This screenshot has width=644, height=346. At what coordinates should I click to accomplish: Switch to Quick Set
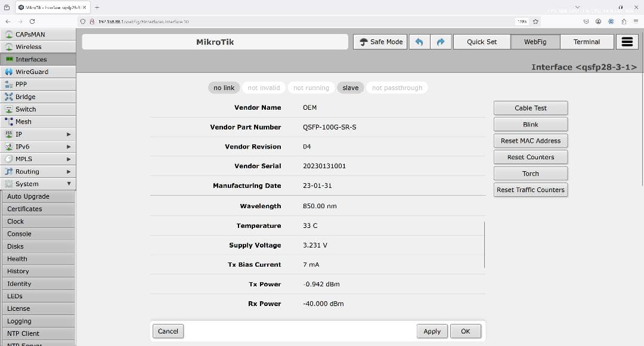pyautogui.click(x=482, y=42)
